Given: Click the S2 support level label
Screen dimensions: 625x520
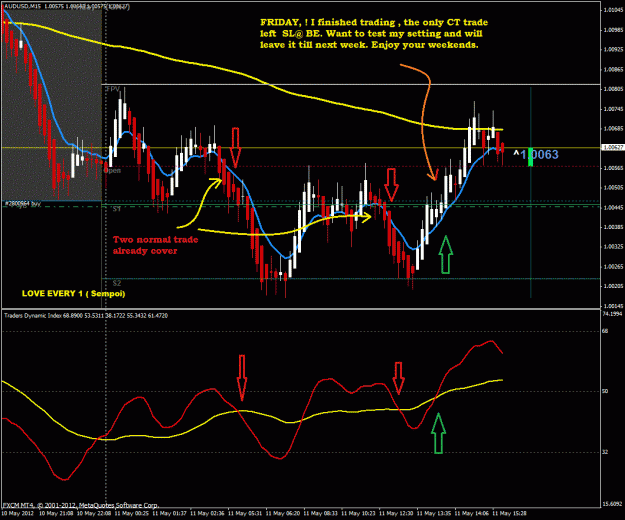Looking at the screenshot, I should coord(116,283).
